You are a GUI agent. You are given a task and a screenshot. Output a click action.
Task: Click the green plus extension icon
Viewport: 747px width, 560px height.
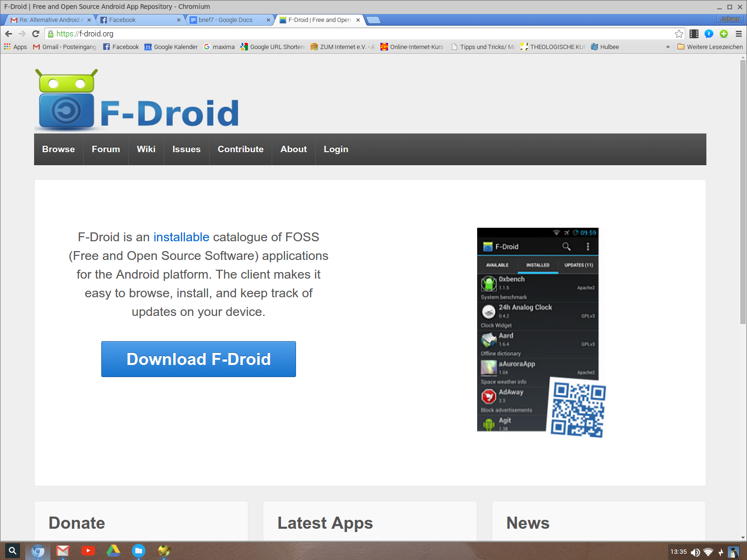click(x=724, y=34)
